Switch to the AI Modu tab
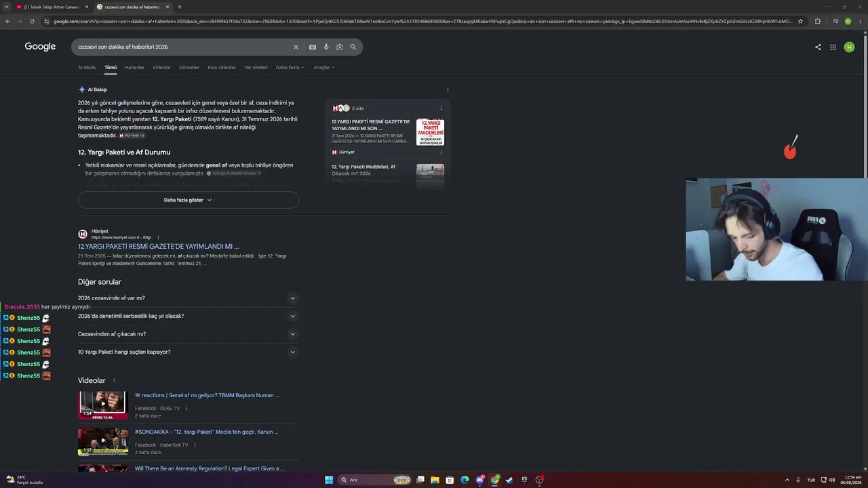Viewport: 868px width, 488px height. [87, 68]
